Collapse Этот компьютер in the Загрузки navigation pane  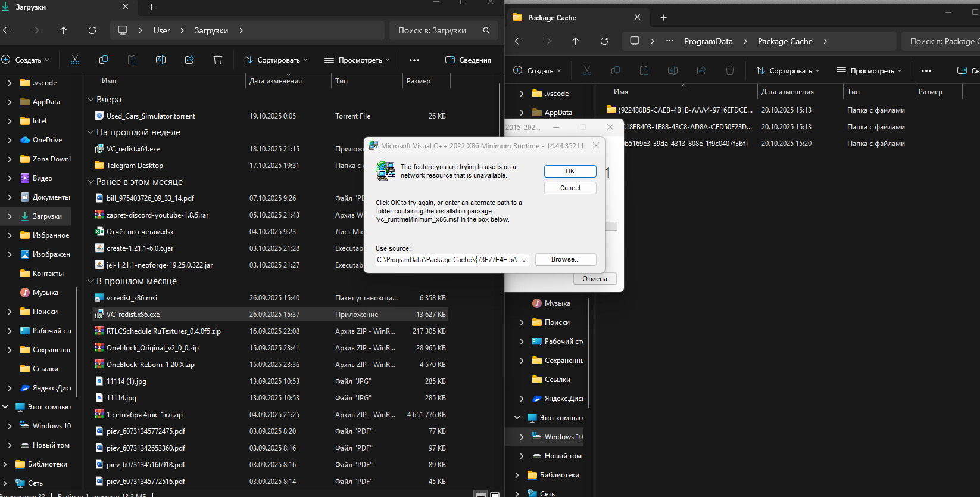[5, 407]
